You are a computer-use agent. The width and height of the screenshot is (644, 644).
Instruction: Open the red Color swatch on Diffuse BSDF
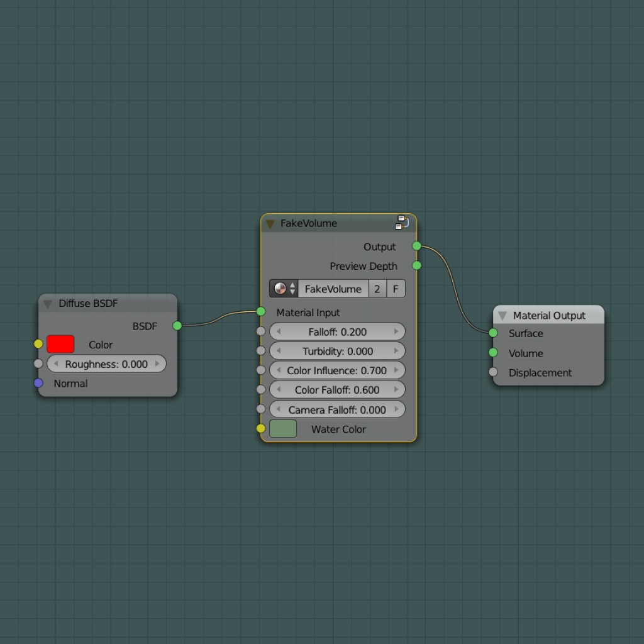point(60,343)
